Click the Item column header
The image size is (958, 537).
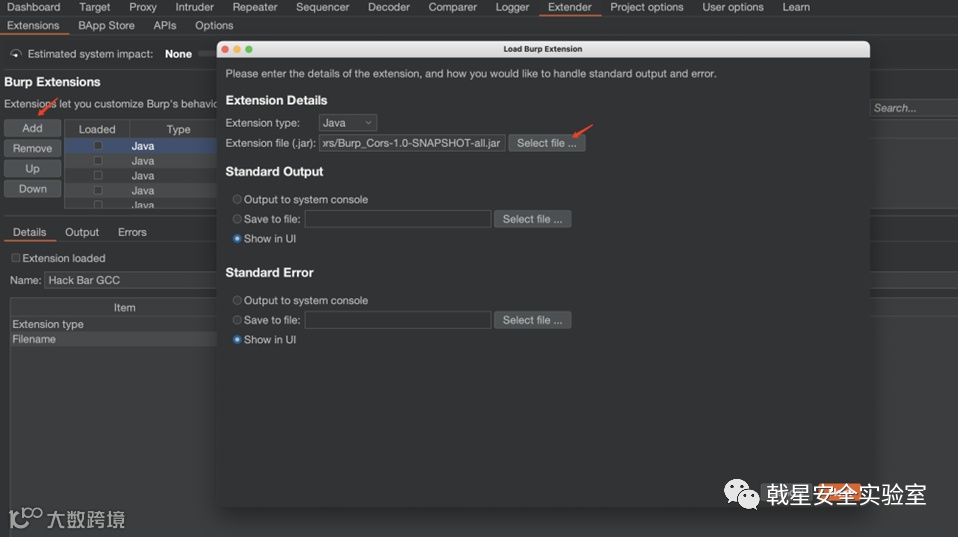point(124,308)
